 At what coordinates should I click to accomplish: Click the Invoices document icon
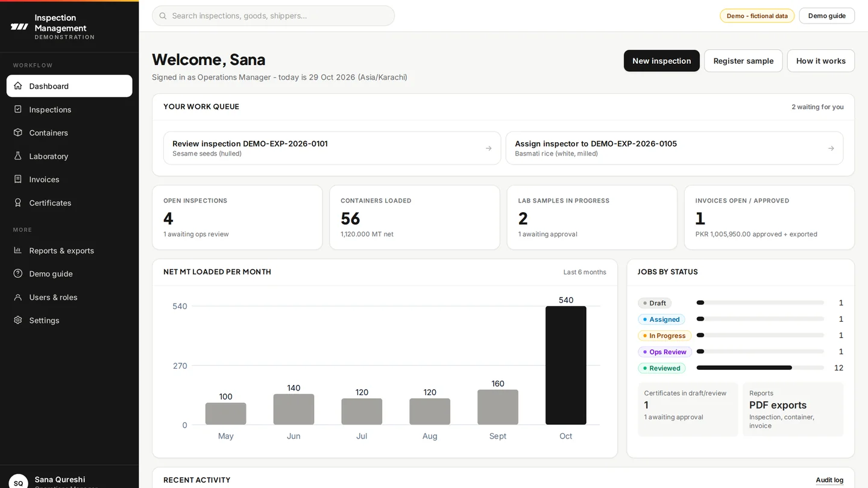click(x=18, y=180)
